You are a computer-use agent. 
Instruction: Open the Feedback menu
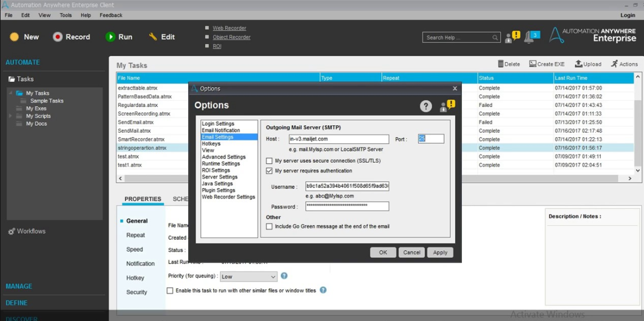(111, 15)
